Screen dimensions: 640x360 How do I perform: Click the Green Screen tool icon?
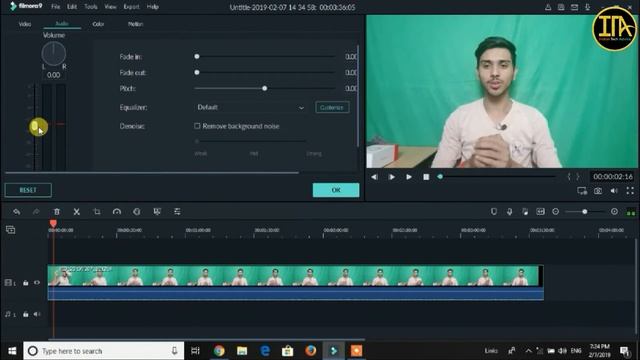157,211
